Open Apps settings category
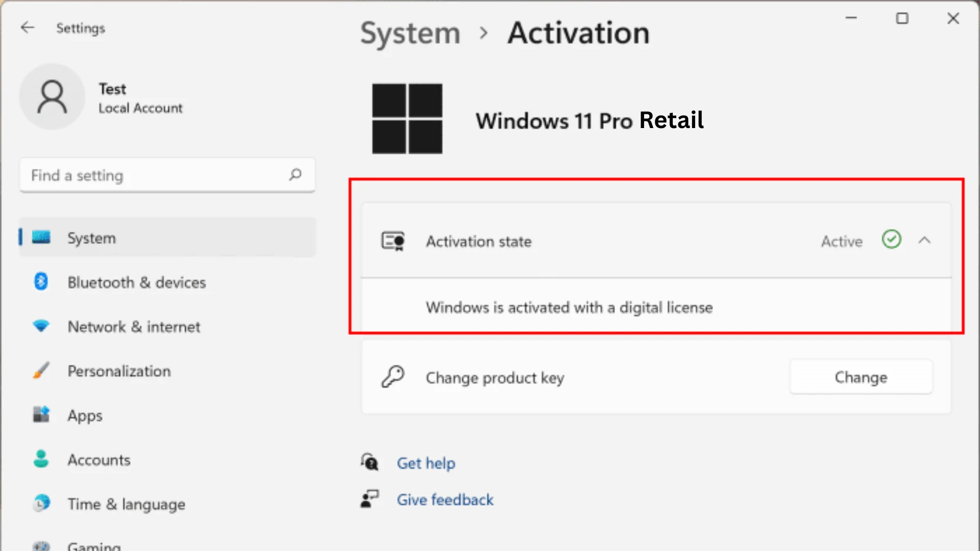Image resolution: width=980 pixels, height=551 pixels. [167, 415]
